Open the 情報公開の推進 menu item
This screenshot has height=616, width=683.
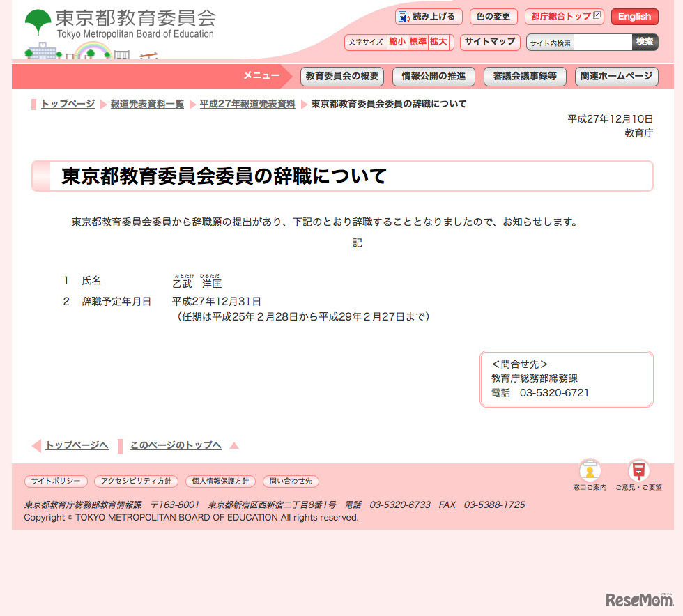click(433, 77)
